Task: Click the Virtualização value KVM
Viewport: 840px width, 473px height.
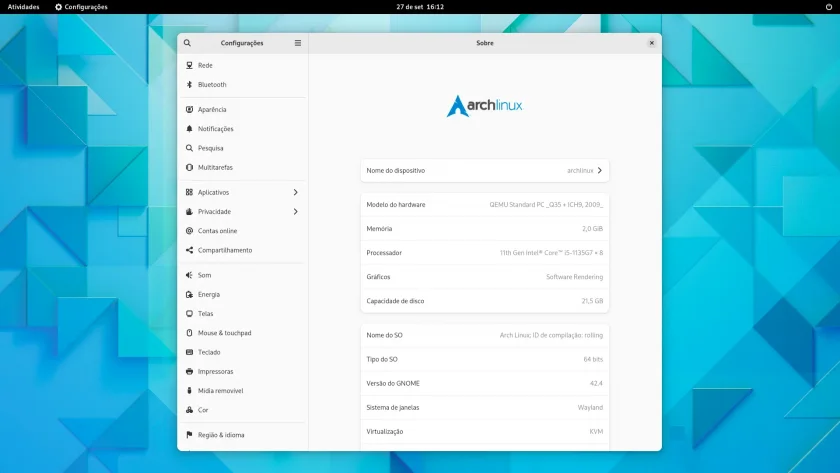Action: tap(596, 432)
